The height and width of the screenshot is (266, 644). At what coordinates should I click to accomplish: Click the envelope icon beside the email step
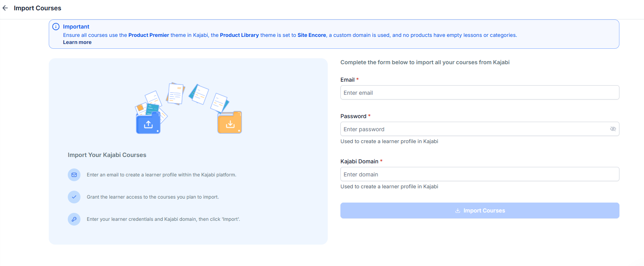[x=74, y=175]
